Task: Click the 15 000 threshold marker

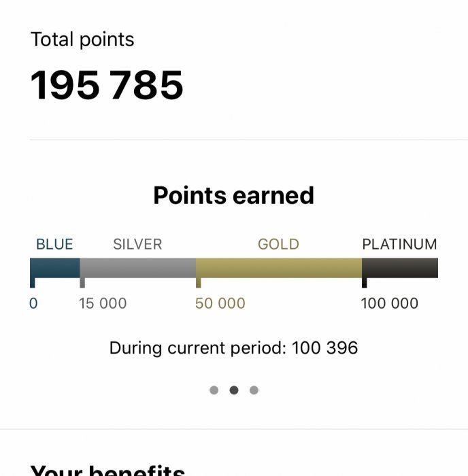Action: [103, 303]
